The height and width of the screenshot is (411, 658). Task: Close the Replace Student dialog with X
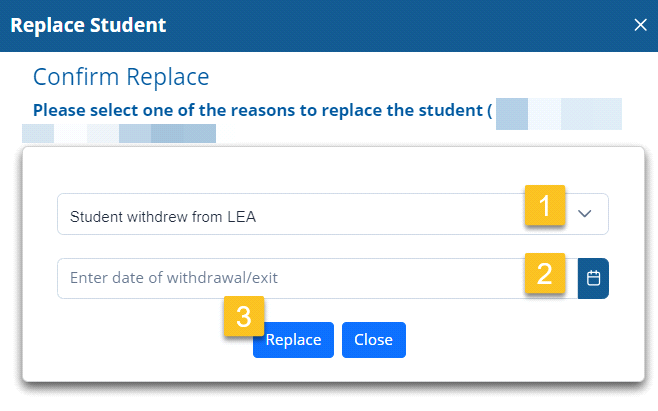point(640,25)
